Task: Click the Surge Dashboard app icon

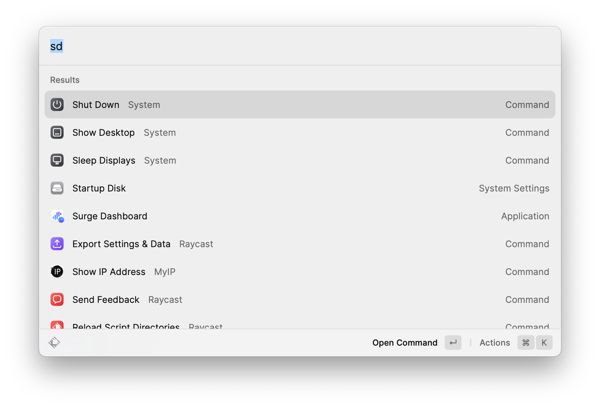Action: point(57,216)
